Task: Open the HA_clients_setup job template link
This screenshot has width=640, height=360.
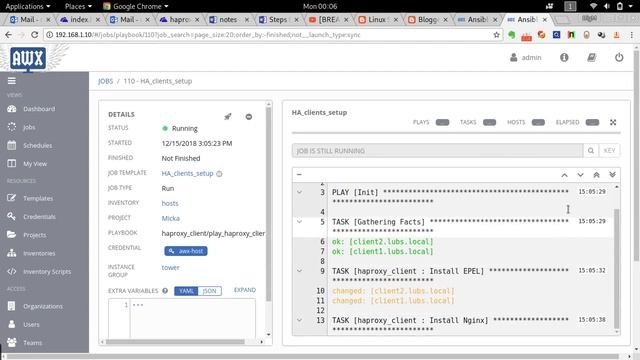Action: pyautogui.click(x=187, y=173)
